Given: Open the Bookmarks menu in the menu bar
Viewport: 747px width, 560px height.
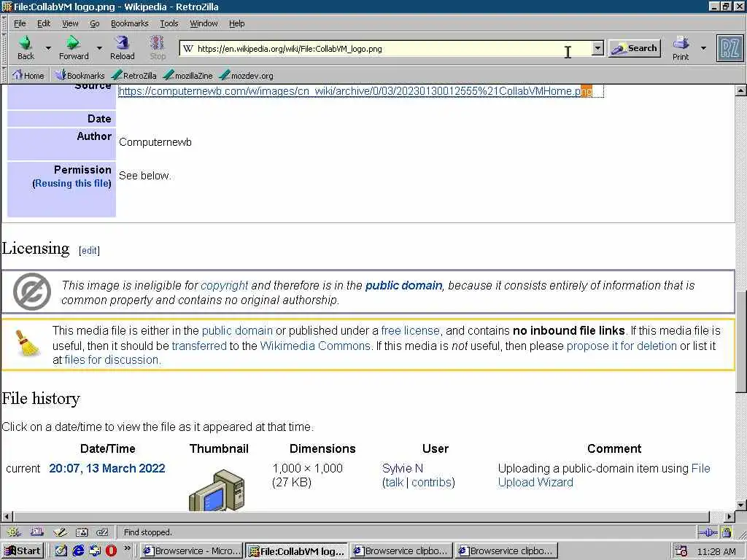Looking at the screenshot, I should [129, 23].
